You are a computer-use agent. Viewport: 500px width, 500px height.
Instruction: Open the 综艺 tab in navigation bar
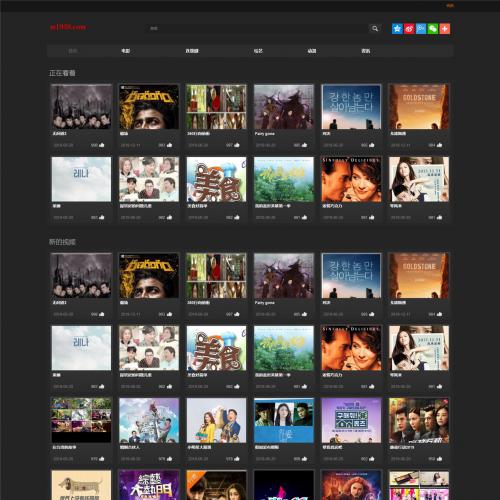[x=258, y=51]
